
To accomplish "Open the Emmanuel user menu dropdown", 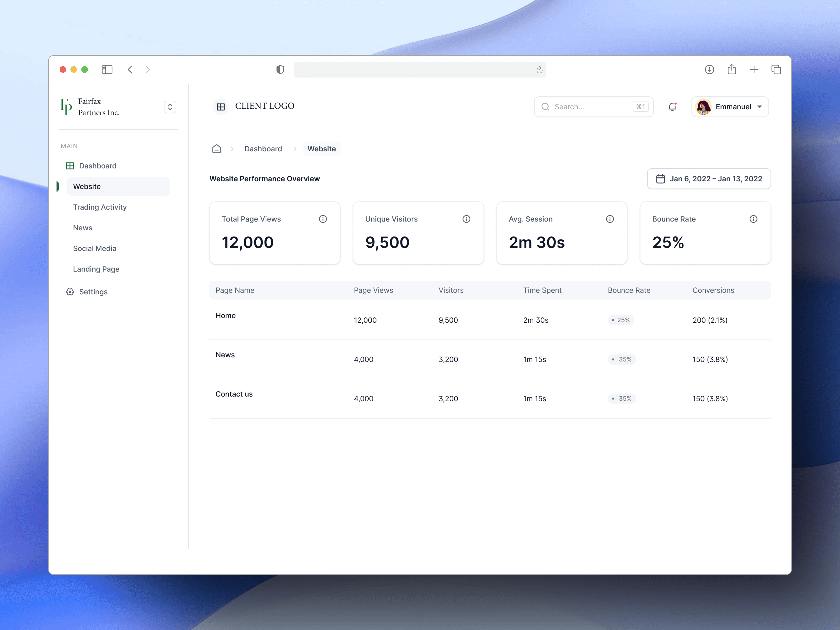I will 730,107.
